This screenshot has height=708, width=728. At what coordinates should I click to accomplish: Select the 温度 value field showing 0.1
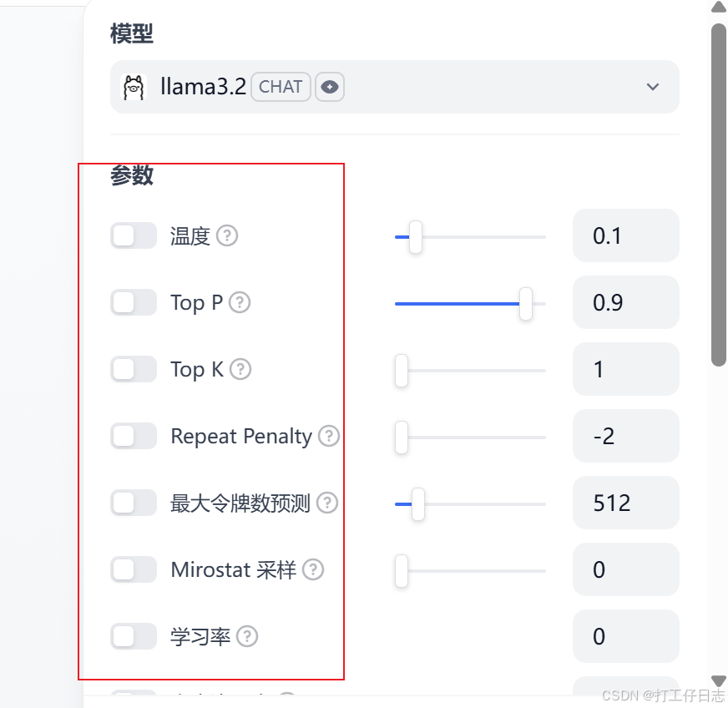(x=625, y=235)
